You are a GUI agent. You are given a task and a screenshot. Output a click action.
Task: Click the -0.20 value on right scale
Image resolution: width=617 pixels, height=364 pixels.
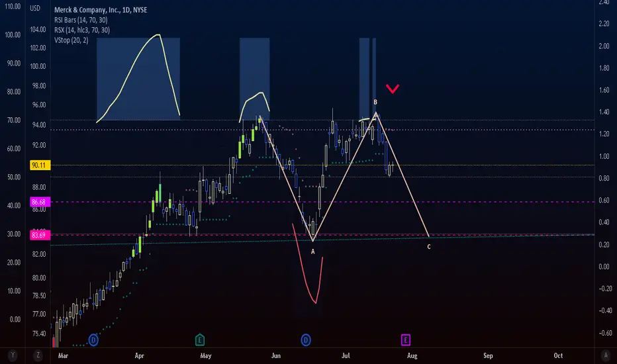pos(605,289)
